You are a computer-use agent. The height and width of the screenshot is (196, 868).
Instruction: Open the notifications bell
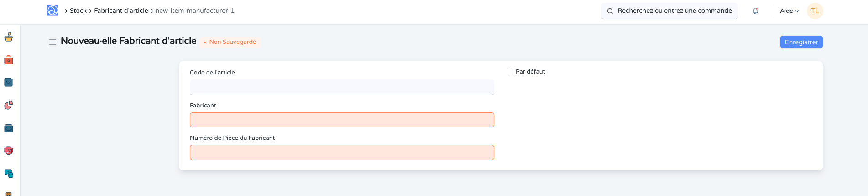click(x=755, y=11)
